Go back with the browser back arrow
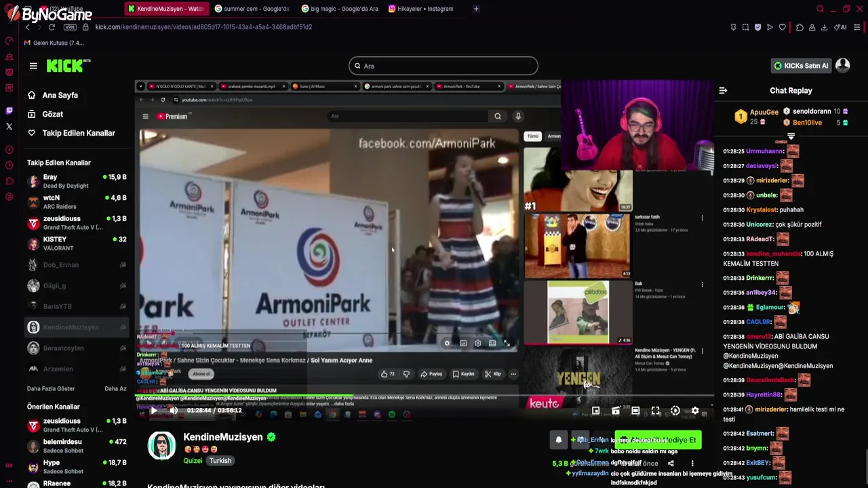The width and height of the screenshot is (868, 488). 27,27
